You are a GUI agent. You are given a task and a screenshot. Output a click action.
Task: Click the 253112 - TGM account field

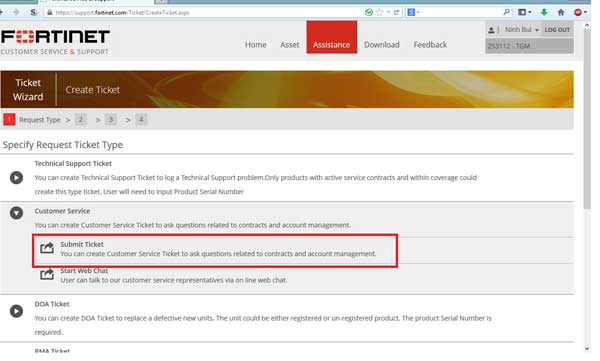pos(529,46)
